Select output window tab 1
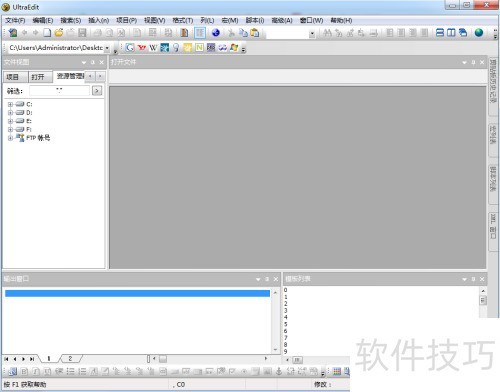Screen dimensions: 500x392 click(49, 359)
